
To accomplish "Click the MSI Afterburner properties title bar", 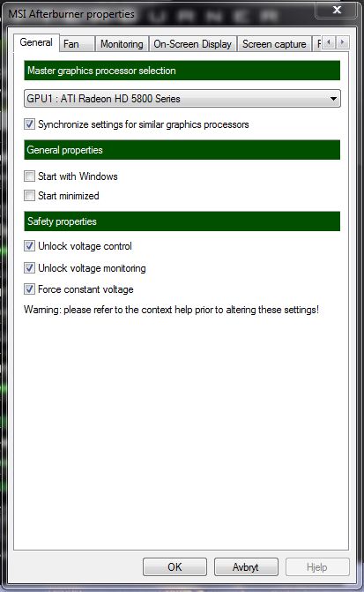I will click(x=159, y=14).
